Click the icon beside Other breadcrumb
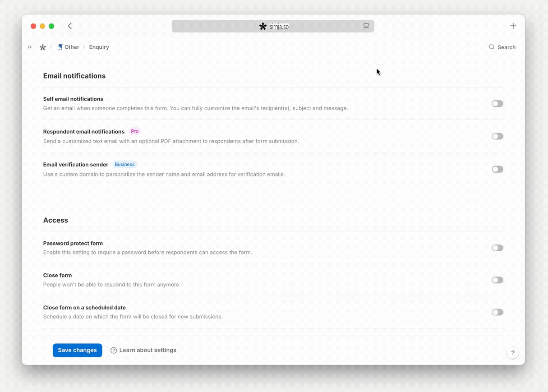Screen dimensions: 548x392 tap(60, 47)
